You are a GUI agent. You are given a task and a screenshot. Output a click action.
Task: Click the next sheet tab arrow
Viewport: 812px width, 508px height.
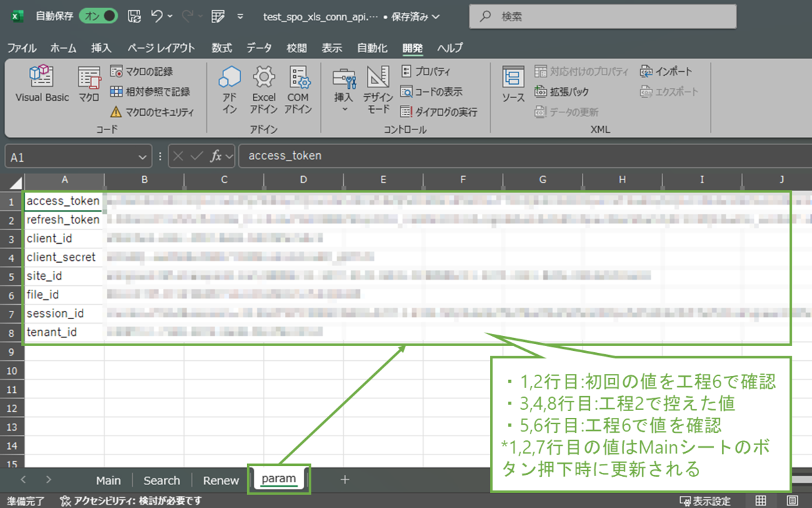click(48, 480)
